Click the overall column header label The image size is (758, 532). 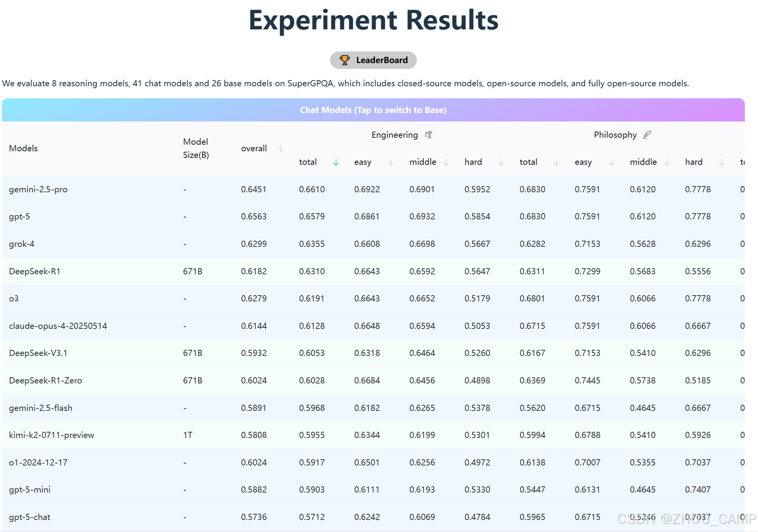tap(254, 148)
